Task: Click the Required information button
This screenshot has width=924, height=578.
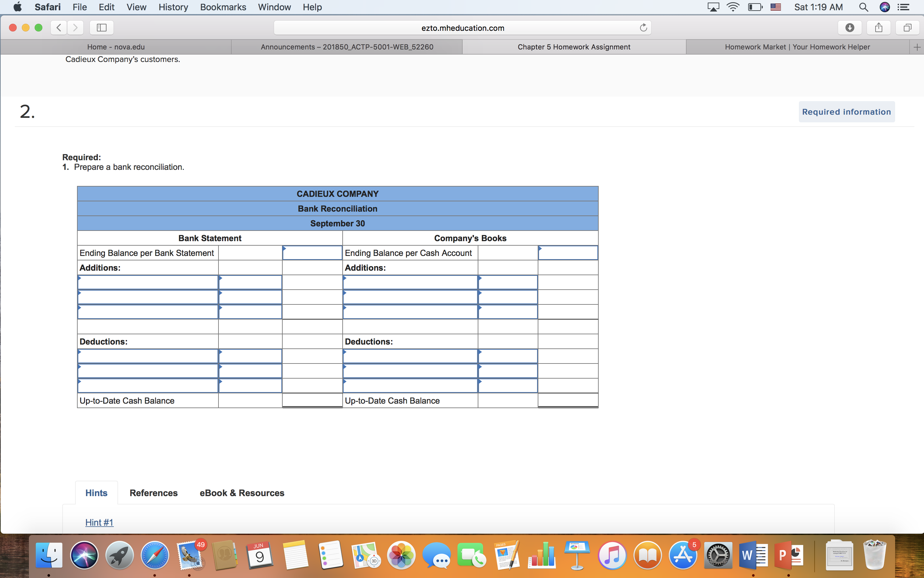Action: [x=846, y=112]
